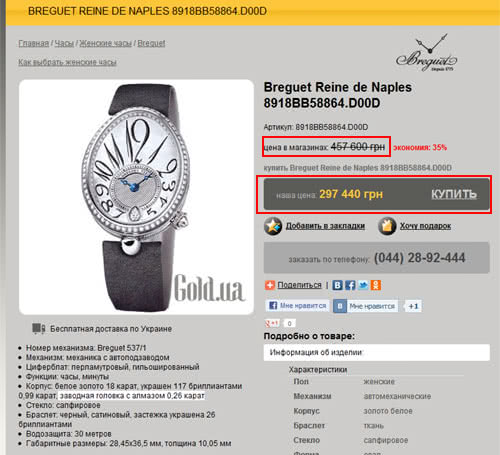This screenshot has height=455, width=500.
Task: Click the gift box icon
Action: coord(387,226)
